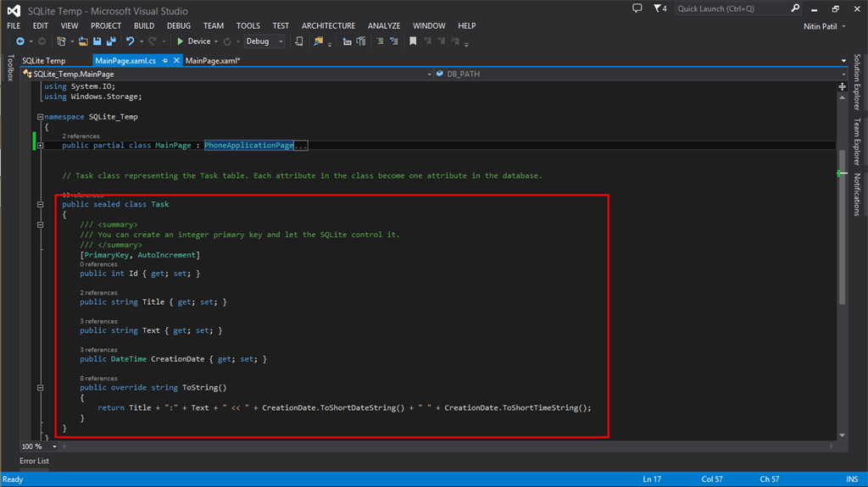Screen dimensions: 868x487
Task: Collapse the ToString method outline node
Action: coord(40,388)
